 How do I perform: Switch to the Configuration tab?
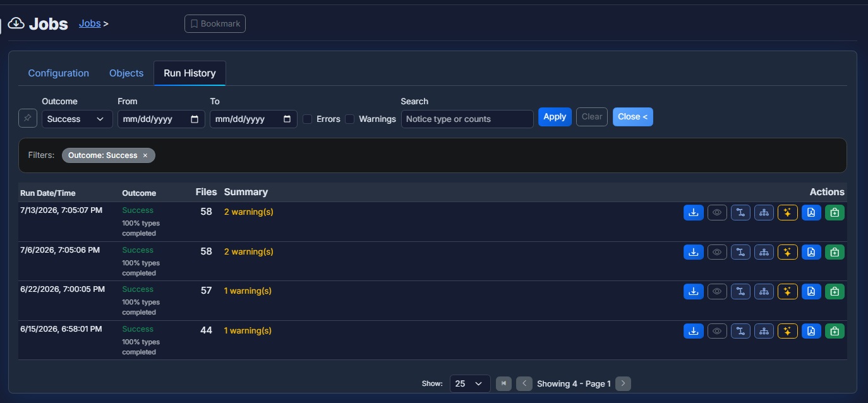pos(59,73)
